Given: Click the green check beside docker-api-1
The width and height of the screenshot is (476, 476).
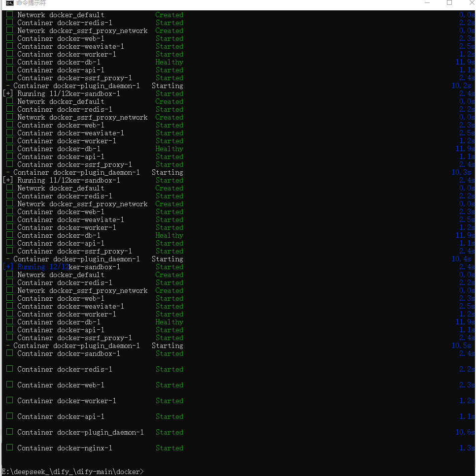Looking at the screenshot, I should [x=9, y=416].
